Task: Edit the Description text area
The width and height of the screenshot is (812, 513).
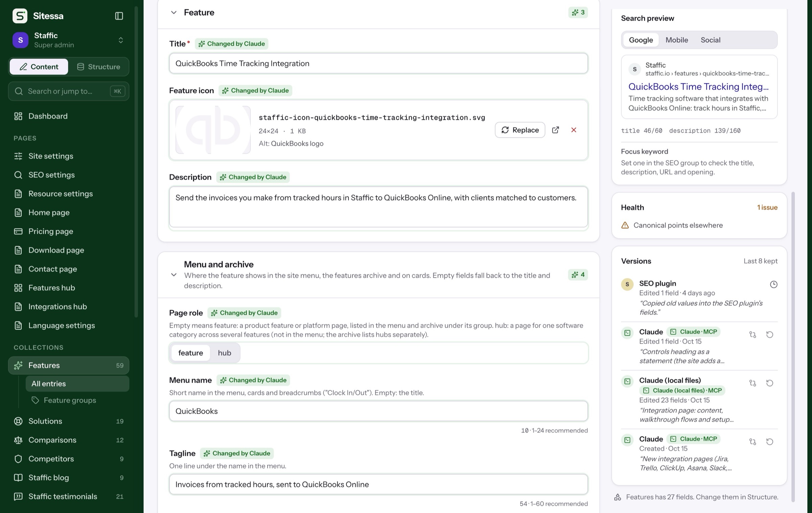Action: click(378, 207)
